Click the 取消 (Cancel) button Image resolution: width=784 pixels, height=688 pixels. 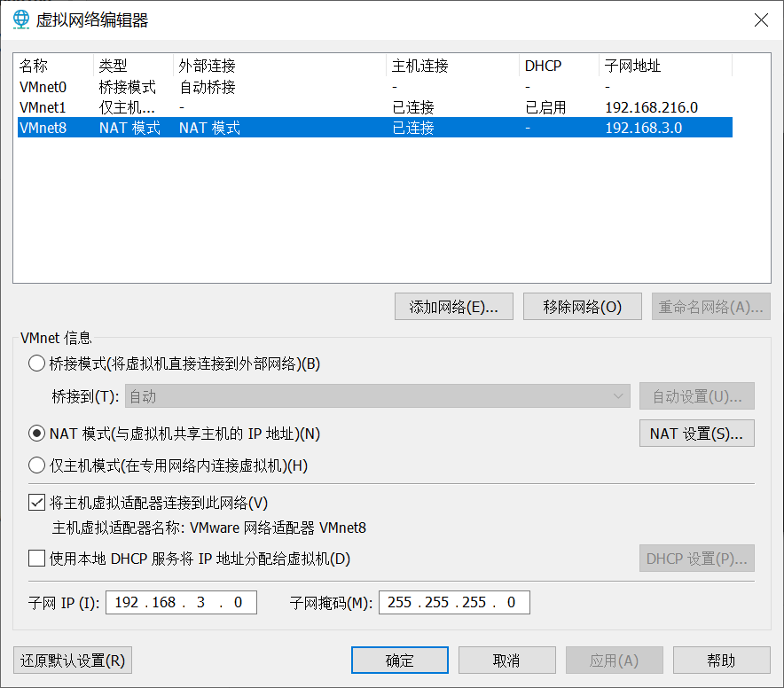pyautogui.click(x=506, y=660)
